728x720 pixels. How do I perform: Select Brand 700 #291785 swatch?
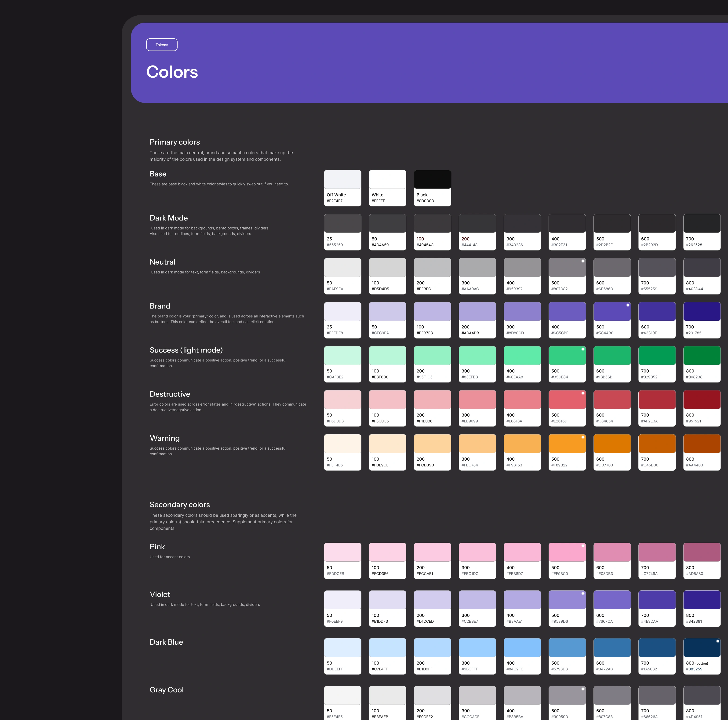click(701, 320)
